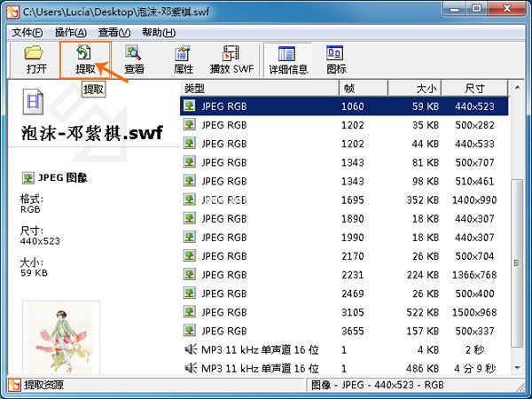532x399 pixels.
Task: Select the JPEG icon of the 500x707 row
Action: [x=190, y=162]
